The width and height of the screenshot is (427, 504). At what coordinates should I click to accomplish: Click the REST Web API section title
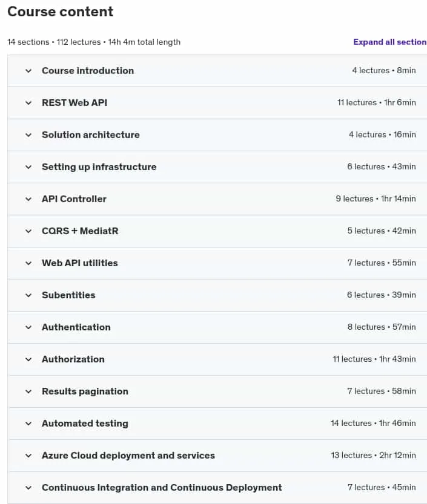74,103
